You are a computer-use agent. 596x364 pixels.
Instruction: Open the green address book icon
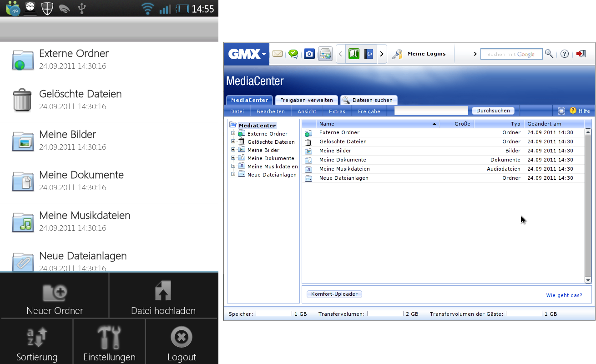point(354,54)
